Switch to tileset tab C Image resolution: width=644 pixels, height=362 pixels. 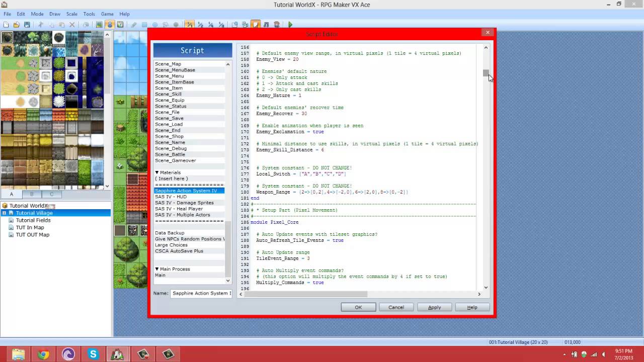[51, 194]
